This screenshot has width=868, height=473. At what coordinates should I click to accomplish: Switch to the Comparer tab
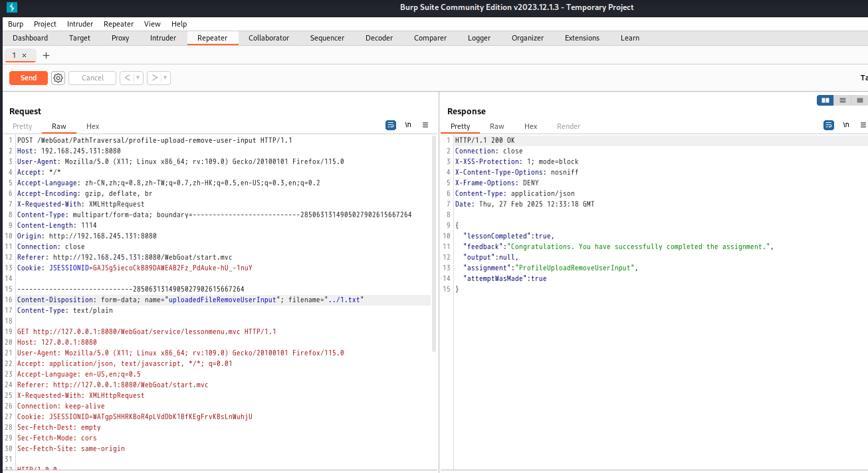click(431, 38)
